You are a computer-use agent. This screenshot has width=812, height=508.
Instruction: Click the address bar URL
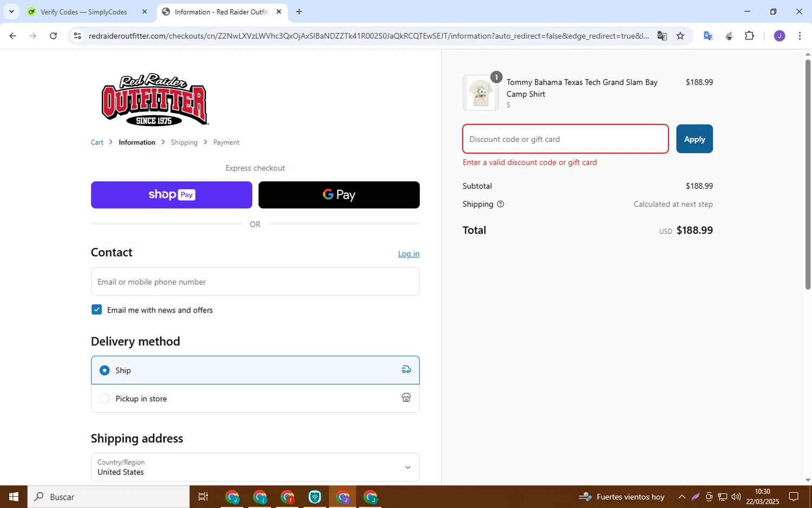(x=369, y=36)
